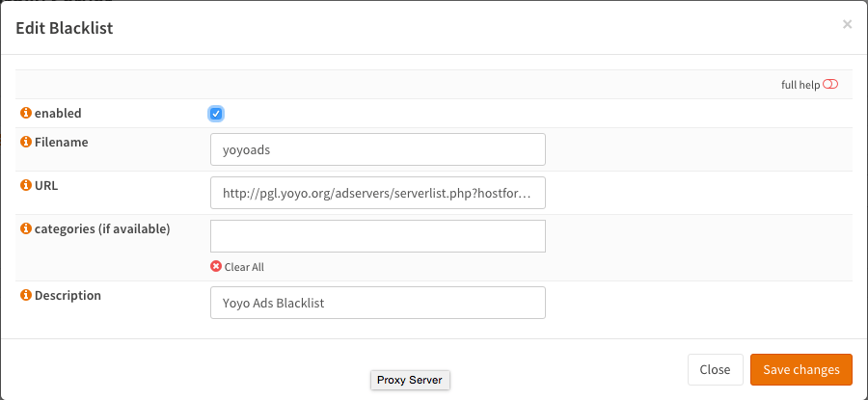Click the URL input field
Screen dimensions: 868x400
tap(377, 193)
